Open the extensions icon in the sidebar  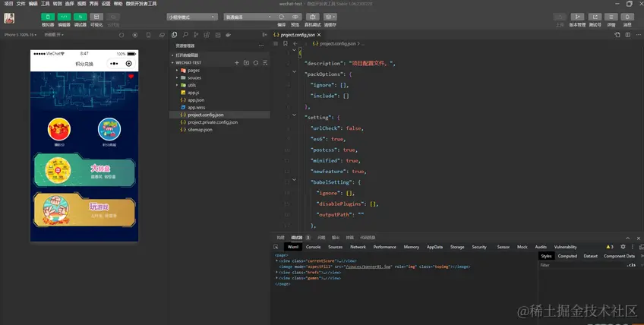click(207, 35)
